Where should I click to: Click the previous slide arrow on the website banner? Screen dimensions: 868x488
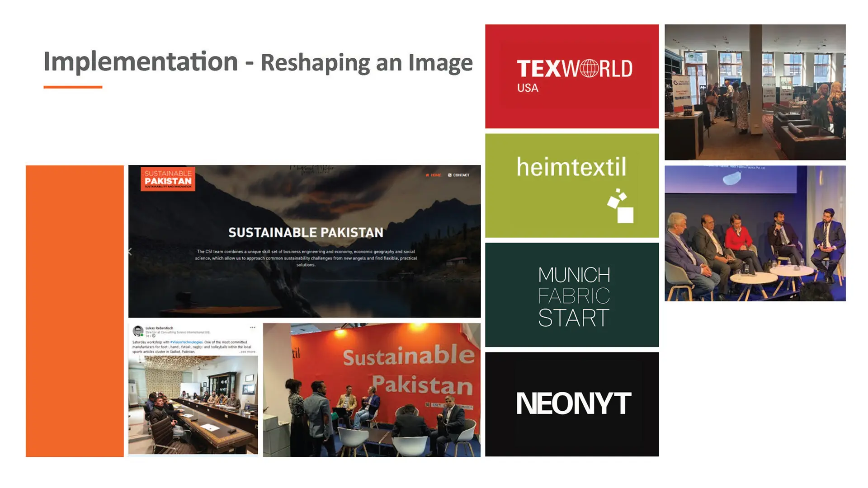(x=130, y=252)
